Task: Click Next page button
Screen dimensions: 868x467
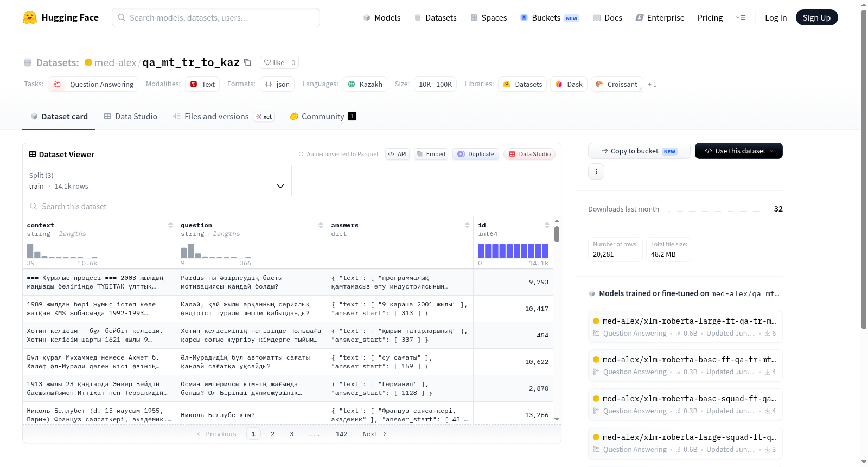Action: point(374,434)
